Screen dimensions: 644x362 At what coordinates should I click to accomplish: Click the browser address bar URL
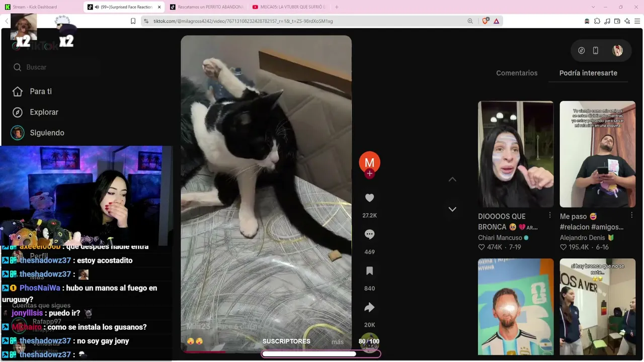[243, 21]
